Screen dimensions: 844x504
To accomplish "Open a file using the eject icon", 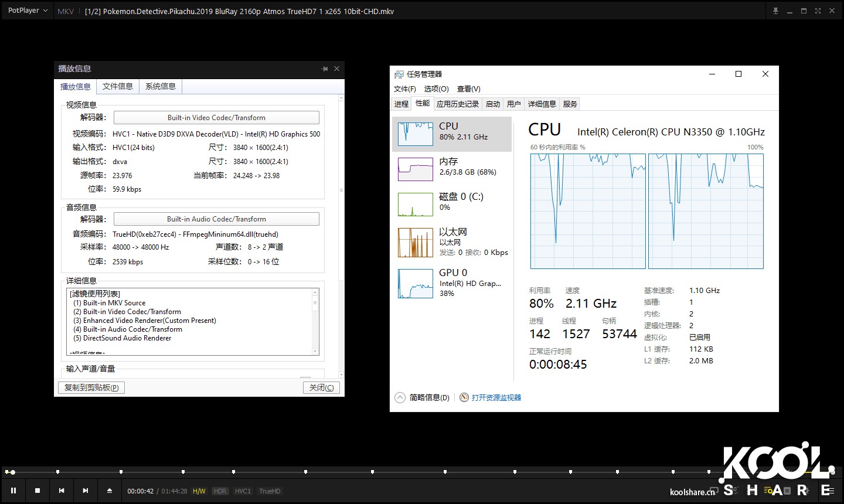I will (109, 491).
